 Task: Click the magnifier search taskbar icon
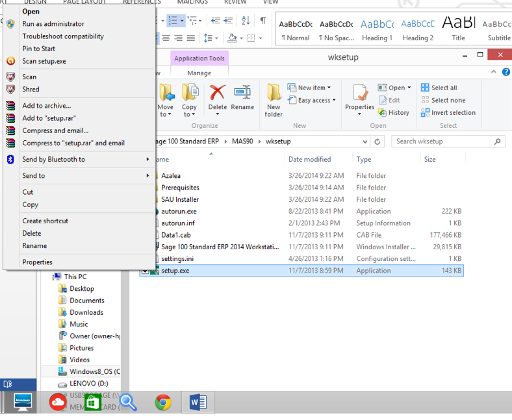pos(128,402)
